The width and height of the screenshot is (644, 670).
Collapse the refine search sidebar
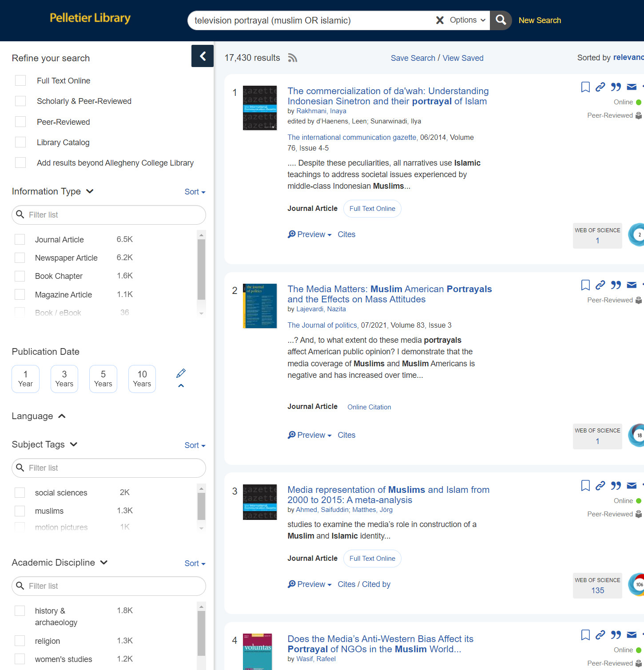click(x=203, y=56)
